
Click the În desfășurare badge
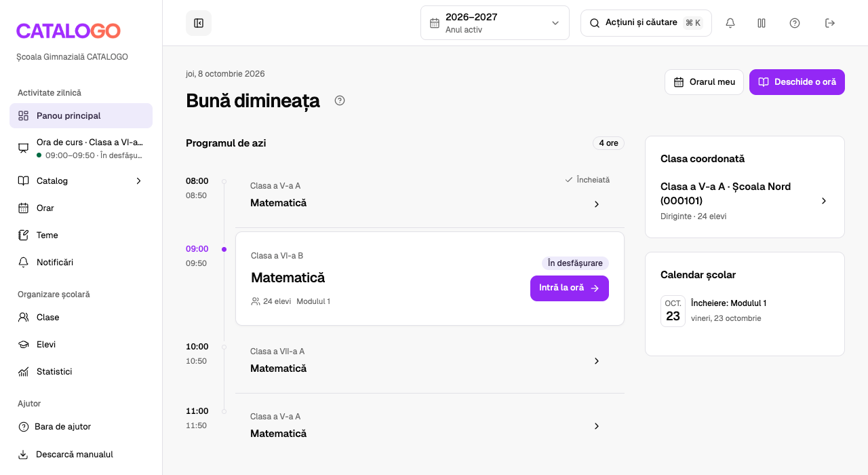pos(575,263)
